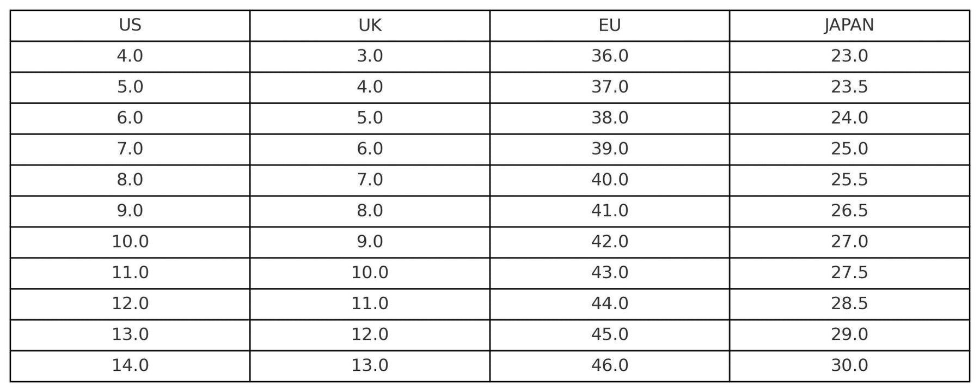This screenshot has height=392, width=980.
Task: Select the US 14.0 cell
Action: click(130, 366)
